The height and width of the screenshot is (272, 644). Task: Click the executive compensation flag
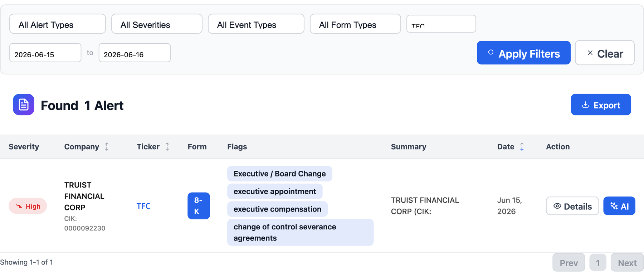tap(277, 209)
